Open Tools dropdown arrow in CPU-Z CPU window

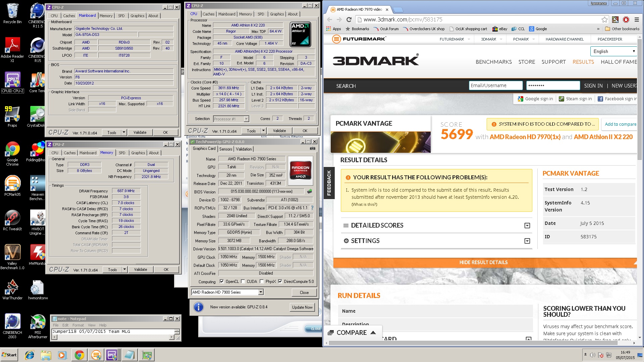pyautogui.click(x=263, y=131)
